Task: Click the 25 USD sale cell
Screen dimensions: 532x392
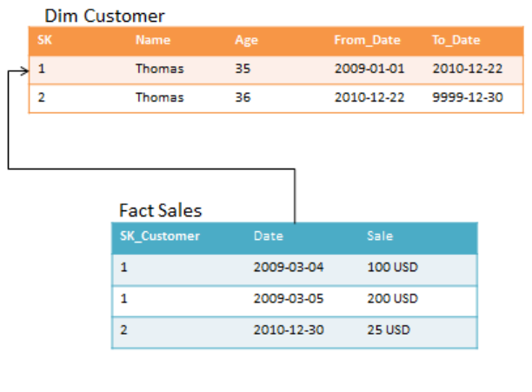Action: pyautogui.click(x=389, y=329)
